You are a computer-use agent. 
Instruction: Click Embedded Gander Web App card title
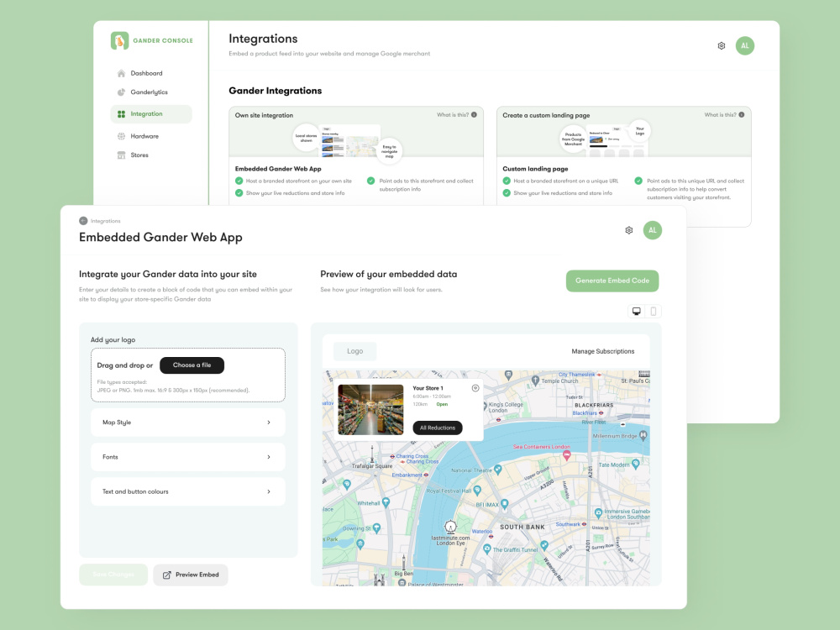[278, 169]
